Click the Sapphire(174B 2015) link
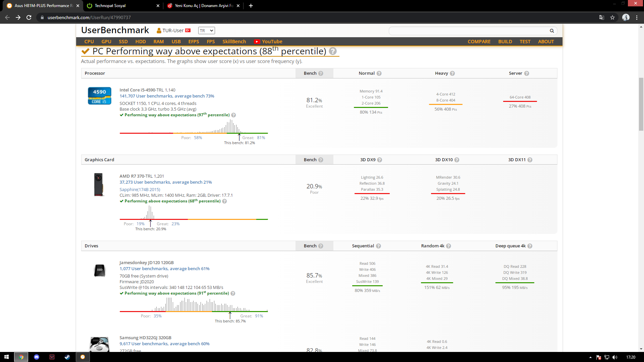The height and width of the screenshot is (362, 644). pyautogui.click(x=140, y=190)
